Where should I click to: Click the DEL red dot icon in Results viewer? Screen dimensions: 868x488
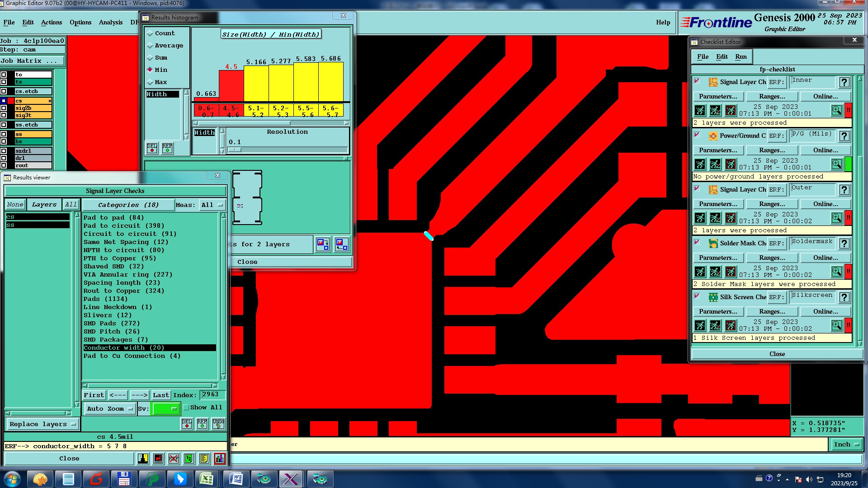pos(187,423)
